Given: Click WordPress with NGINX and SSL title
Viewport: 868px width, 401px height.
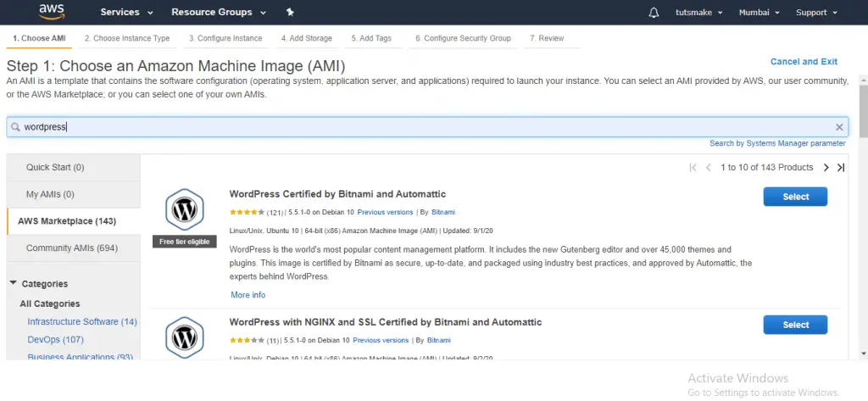Looking at the screenshot, I should 386,322.
